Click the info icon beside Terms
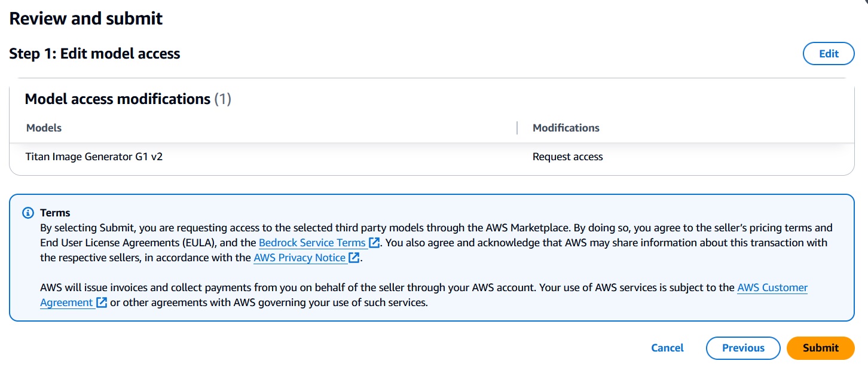 pos(27,213)
